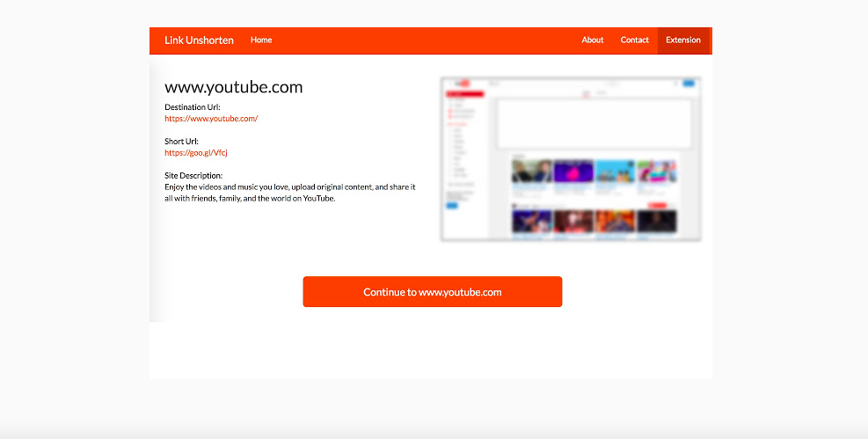This screenshot has height=439, width=868.
Task: Click the Destination Url label
Action: (x=192, y=107)
